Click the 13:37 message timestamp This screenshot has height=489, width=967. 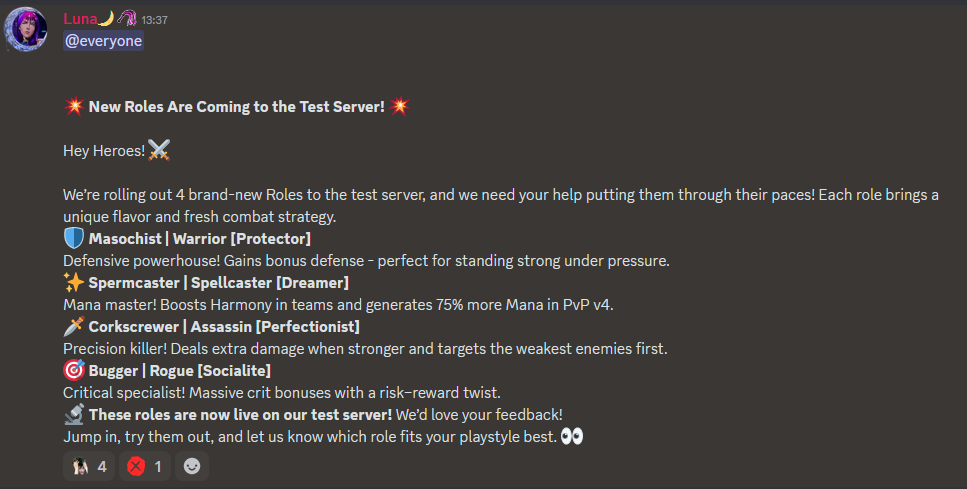tap(154, 19)
